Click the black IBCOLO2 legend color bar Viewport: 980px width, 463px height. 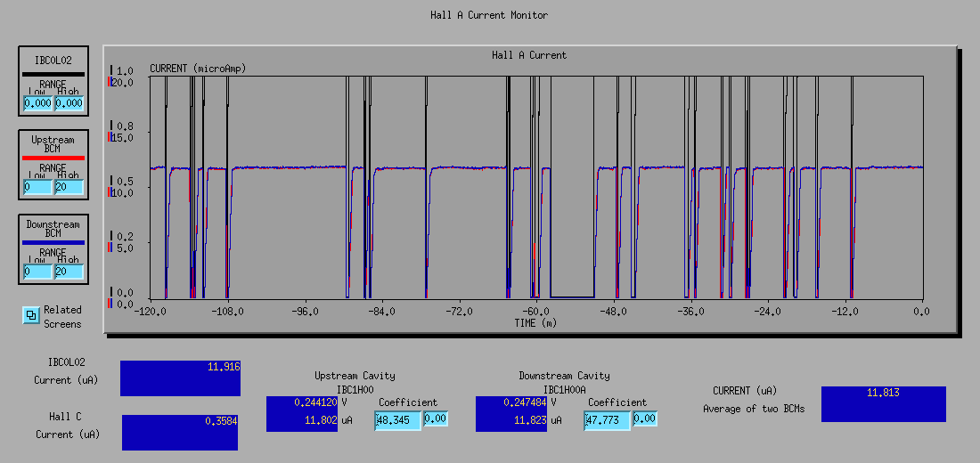point(53,74)
